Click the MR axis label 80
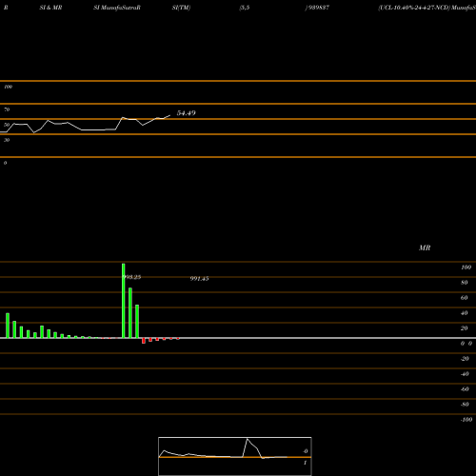The image size is (476, 476). pos(465,283)
